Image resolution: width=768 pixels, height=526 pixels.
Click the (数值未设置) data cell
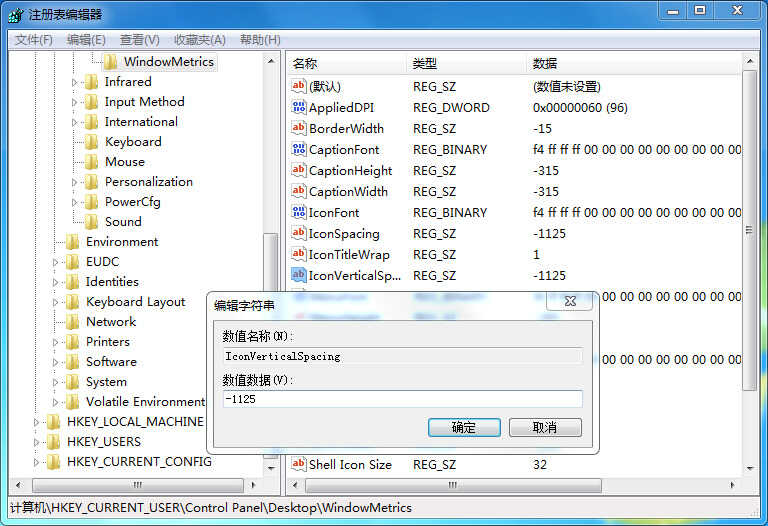567,87
